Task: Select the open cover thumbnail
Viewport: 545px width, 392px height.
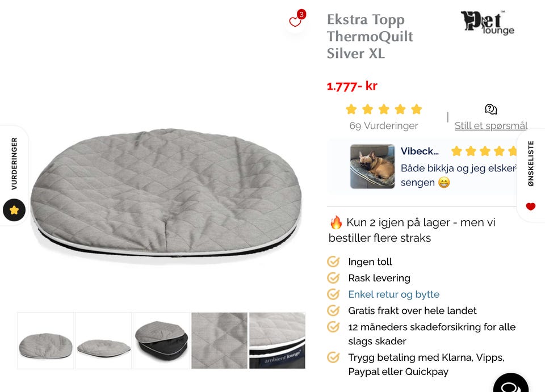Action: (x=162, y=340)
